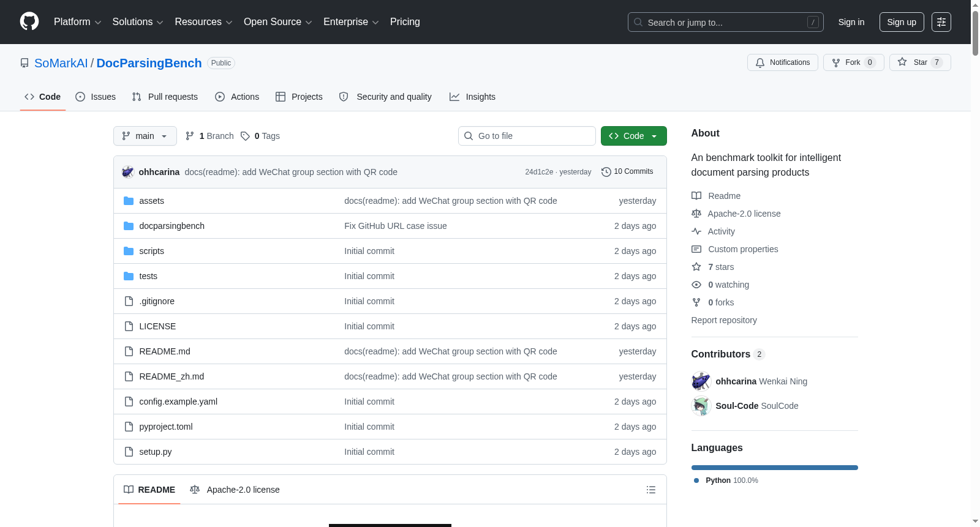Viewport: 980px width, 527px height.
Task: Click the LICENSE file icon
Action: [x=129, y=326]
